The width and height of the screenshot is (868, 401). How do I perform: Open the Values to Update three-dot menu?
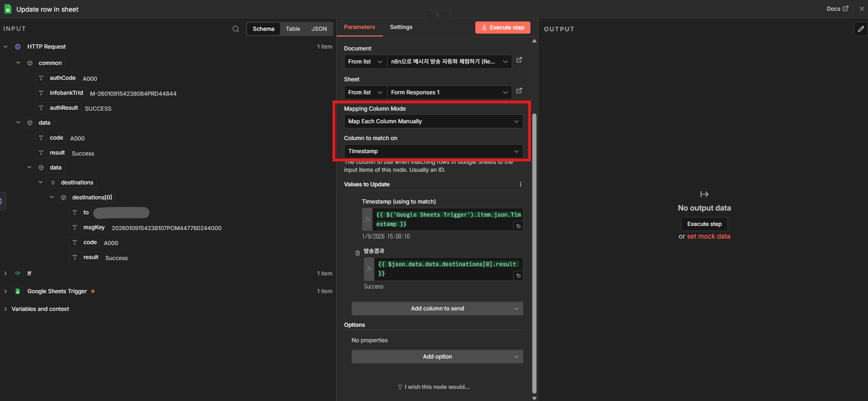[520, 184]
